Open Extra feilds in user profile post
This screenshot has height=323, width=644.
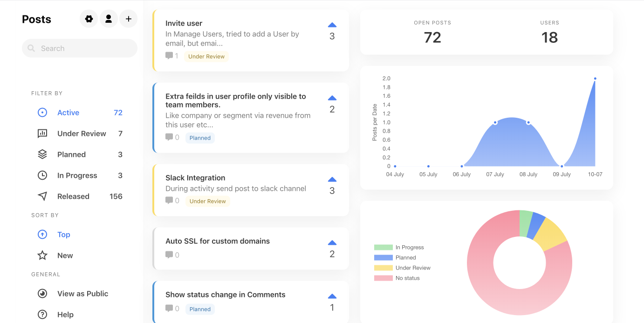236,101
